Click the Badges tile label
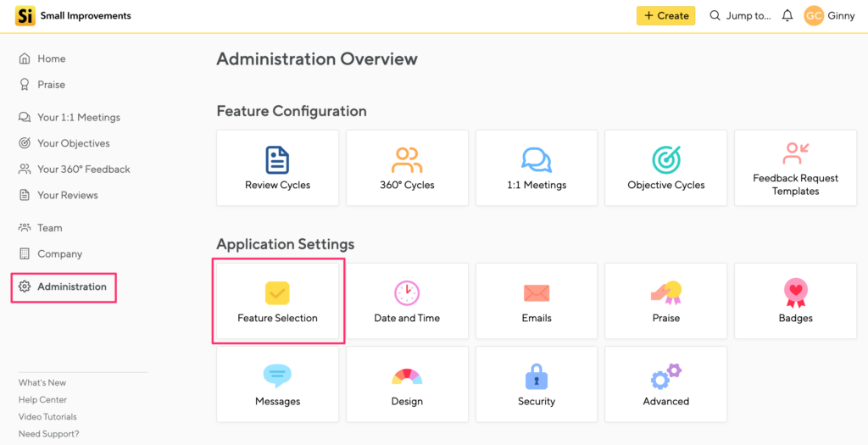The image size is (868, 445). 795,318
